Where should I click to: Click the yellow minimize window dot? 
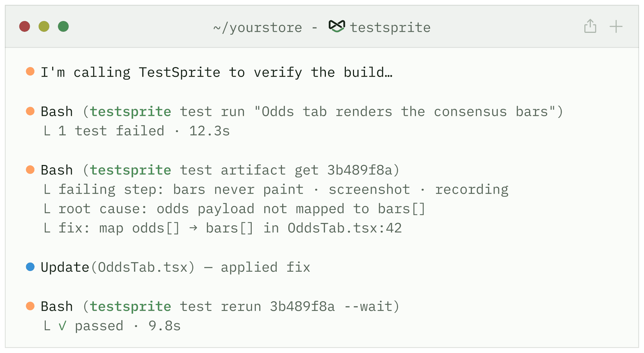(44, 26)
